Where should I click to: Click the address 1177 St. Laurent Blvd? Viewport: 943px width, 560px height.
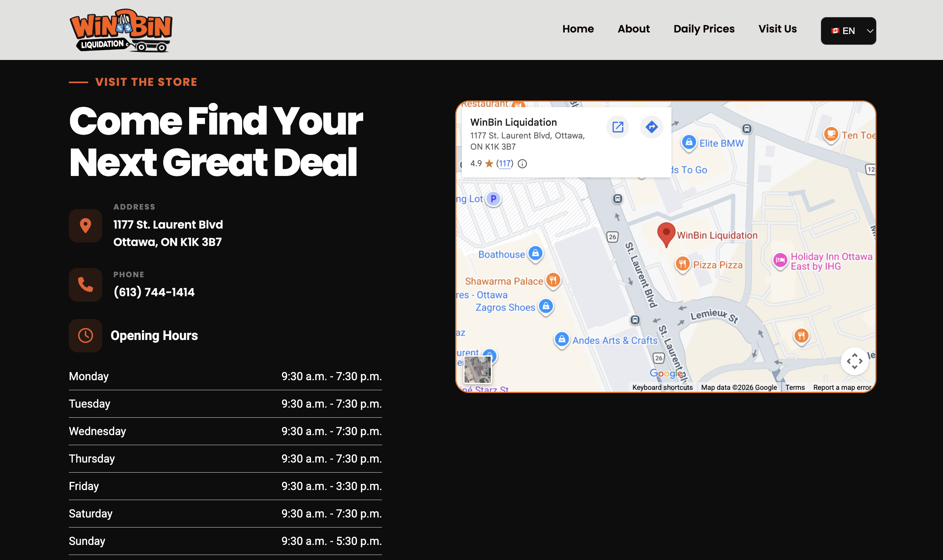[x=168, y=233]
